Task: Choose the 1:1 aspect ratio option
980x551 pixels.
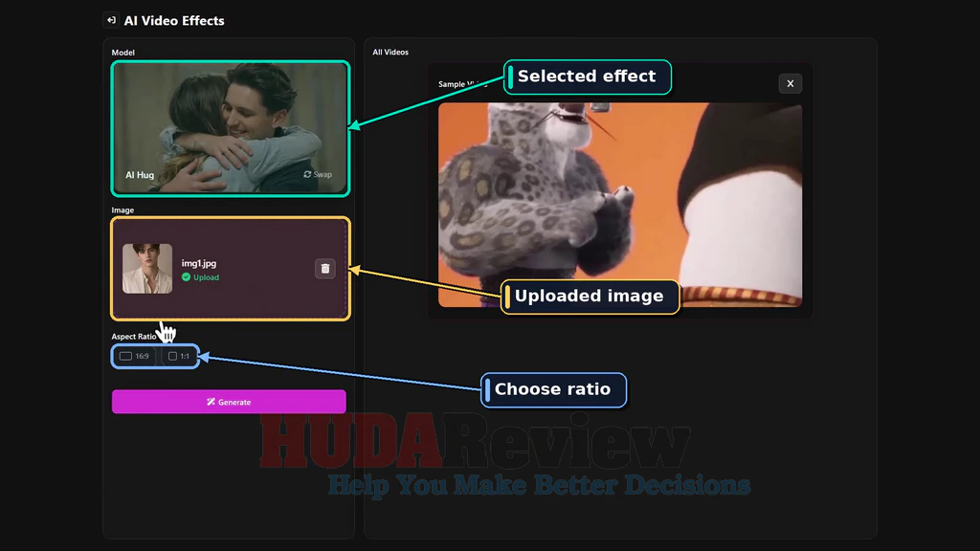Action: click(x=179, y=356)
